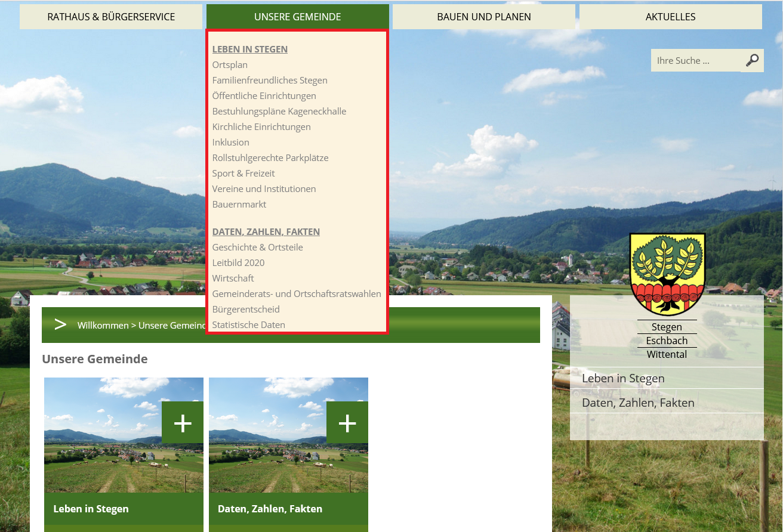
Task: Click the magnifying glass search icon
Action: 752,60
